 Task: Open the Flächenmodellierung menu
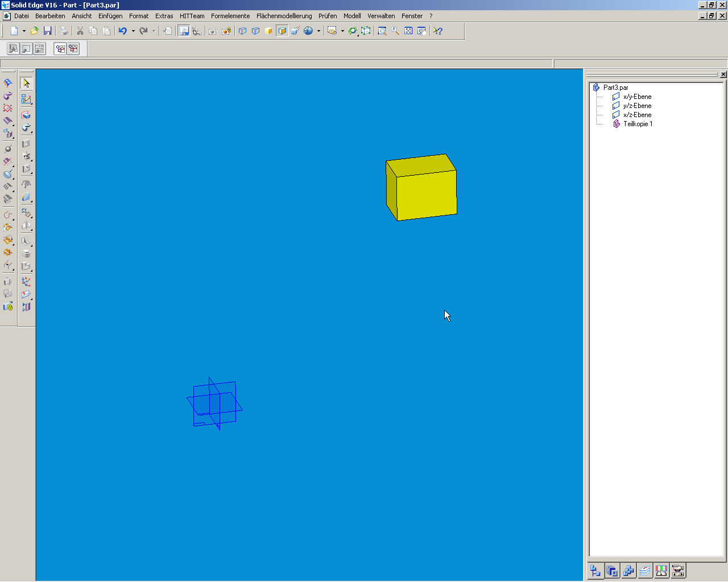pos(284,16)
